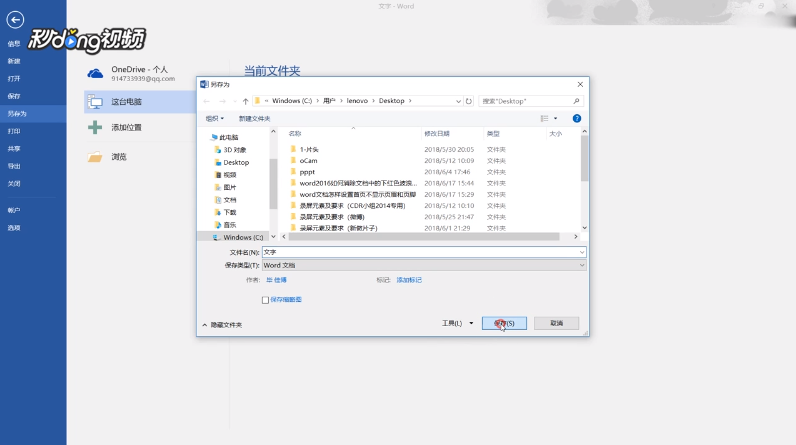The width and height of the screenshot is (796, 445).
Task: Open the 信息 (Info) backstage tab
Action: pos(14,44)
